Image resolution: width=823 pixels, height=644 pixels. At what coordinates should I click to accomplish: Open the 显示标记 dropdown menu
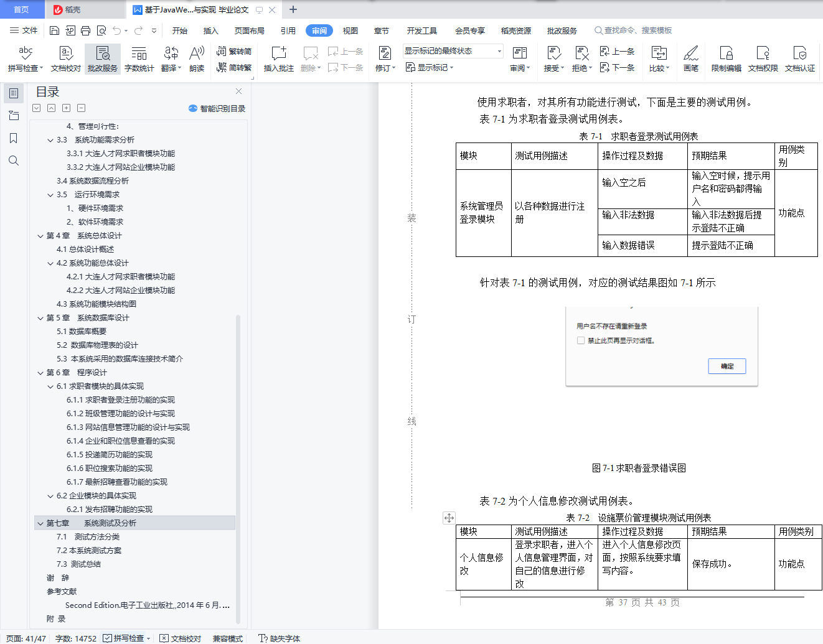[x=430, y=67]
